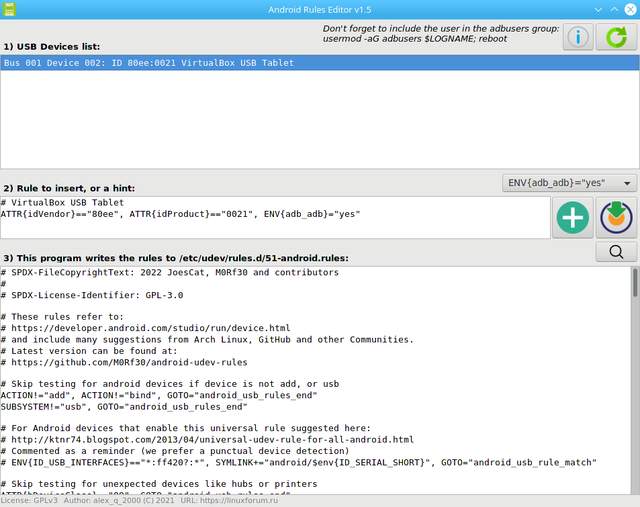Click the status bar license and author text

[140, 500]
